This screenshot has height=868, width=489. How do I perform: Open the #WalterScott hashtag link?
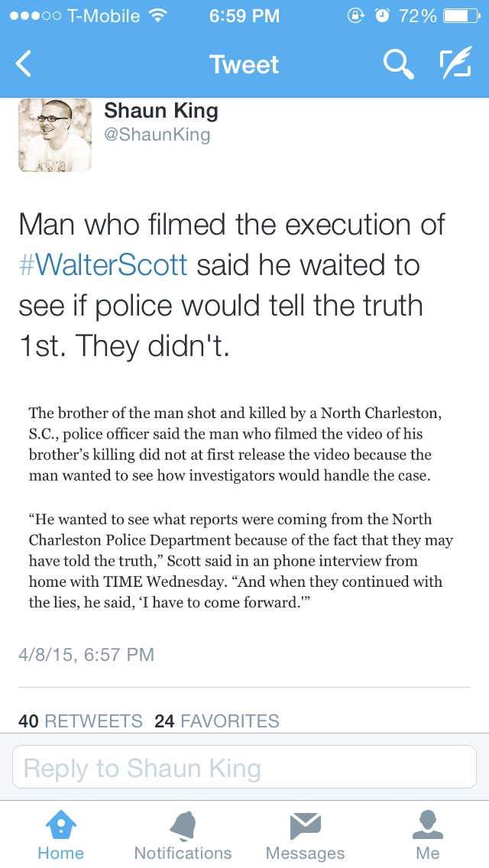(x=103, y=264)
